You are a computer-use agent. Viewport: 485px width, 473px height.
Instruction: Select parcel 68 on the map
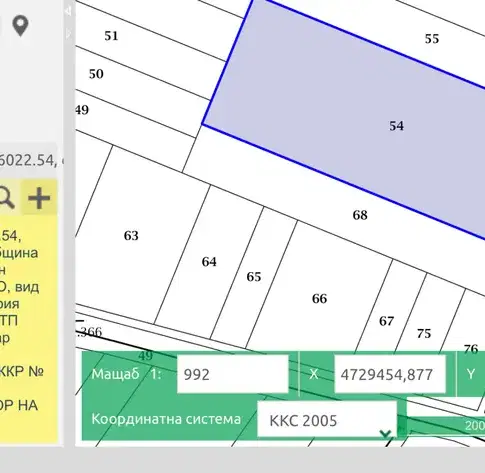point(360,215)
